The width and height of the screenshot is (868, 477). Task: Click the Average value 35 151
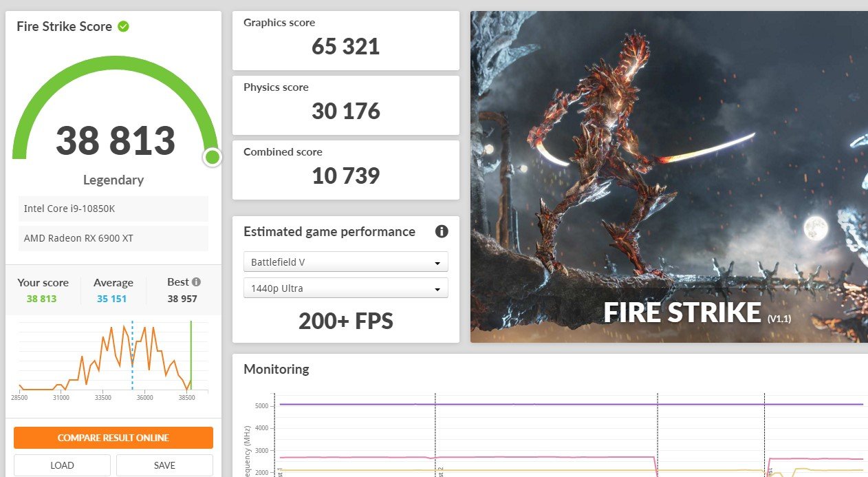click(111, 299)
